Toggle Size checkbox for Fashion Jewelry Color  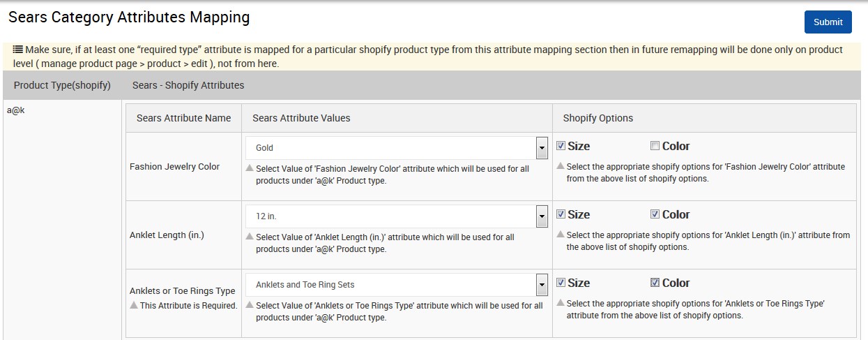[x=561, y=146]
